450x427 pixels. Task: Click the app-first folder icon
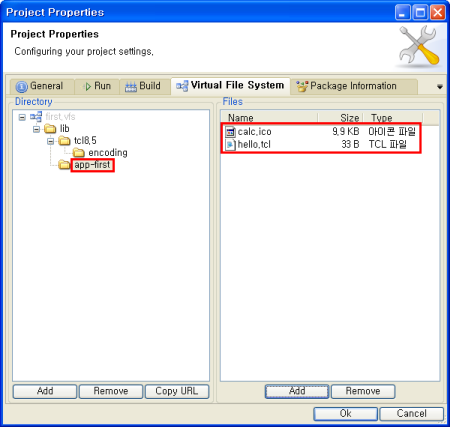tap(64, 165)
